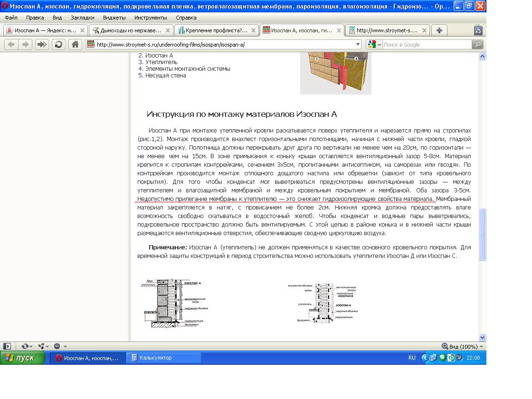Image resolution: width=532 pixels, height=399 pixels.
Task: Show hidden tray icons arrow
Action: [x=424, y=358]
